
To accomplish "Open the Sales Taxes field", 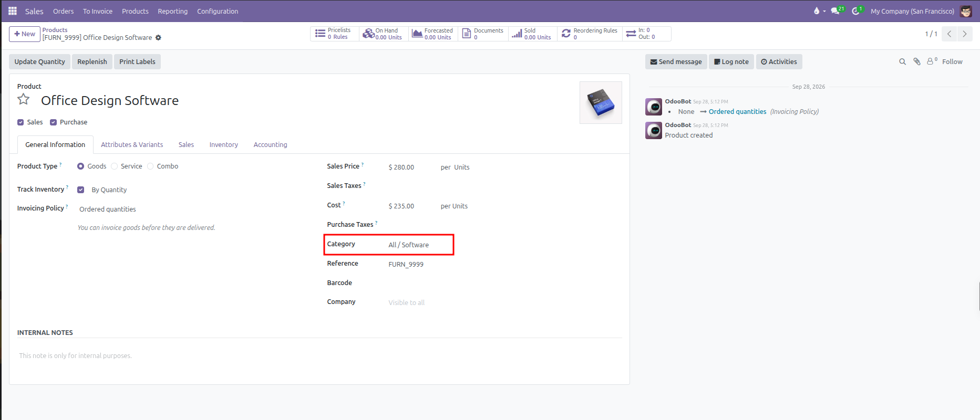I will tap(504, 186).
